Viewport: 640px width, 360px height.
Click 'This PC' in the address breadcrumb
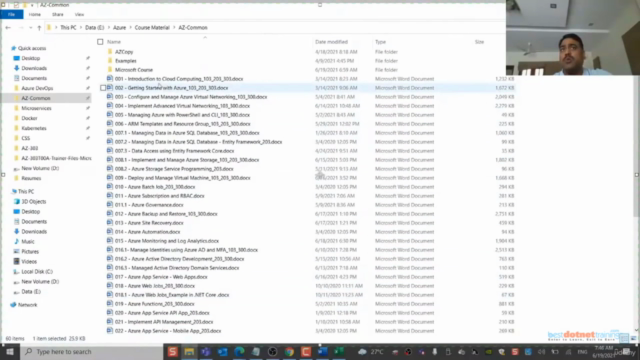68,27
